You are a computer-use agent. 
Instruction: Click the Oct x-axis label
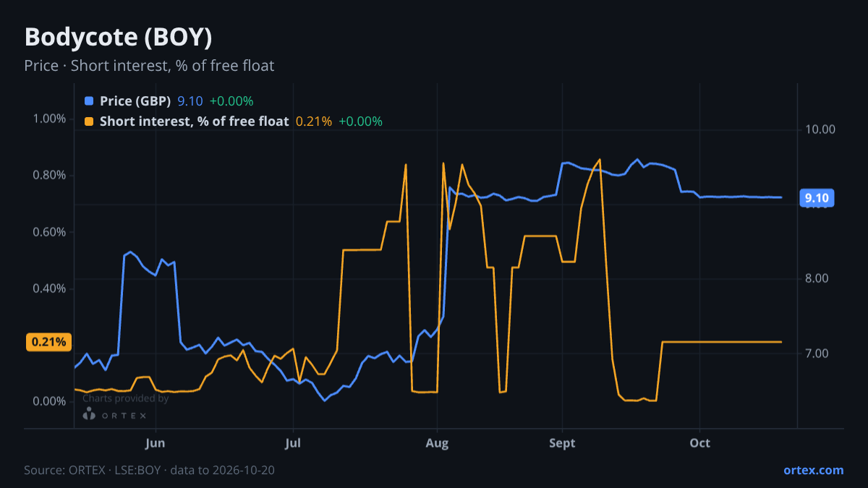pyautogui.click(x=699, y=443)
